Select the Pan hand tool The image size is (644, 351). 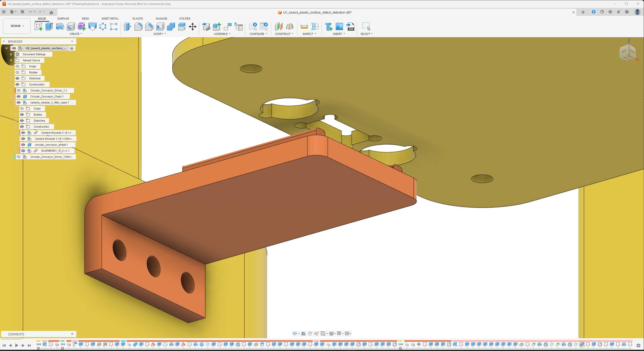[310, 334]
